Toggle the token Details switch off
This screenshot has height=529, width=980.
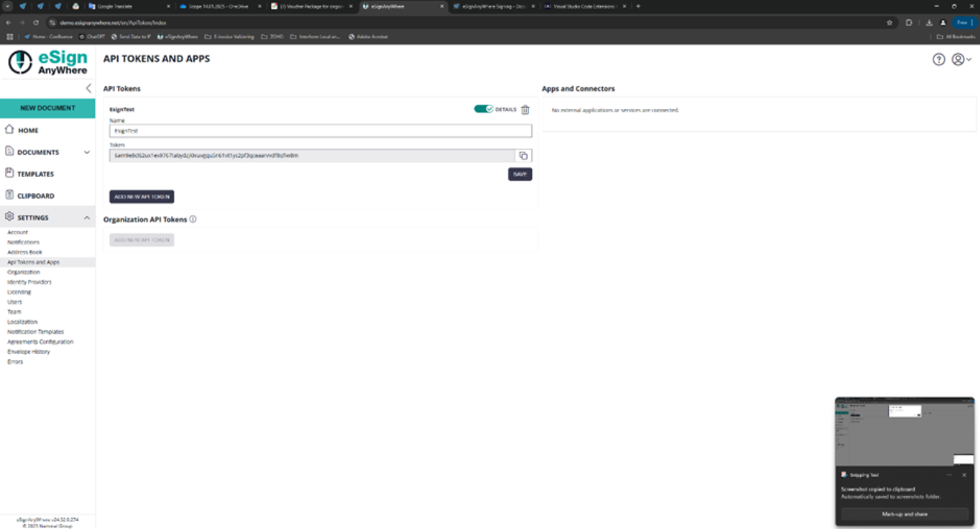point(483,109)
